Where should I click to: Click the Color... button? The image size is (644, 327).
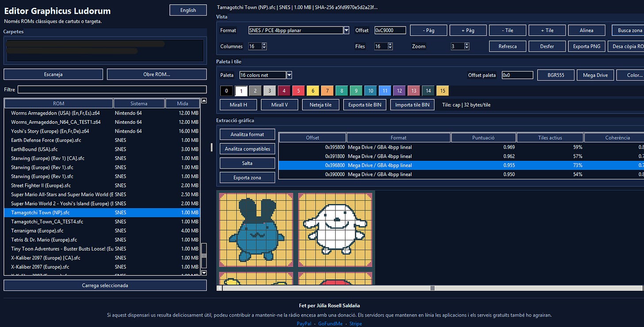tap(630, 75)
